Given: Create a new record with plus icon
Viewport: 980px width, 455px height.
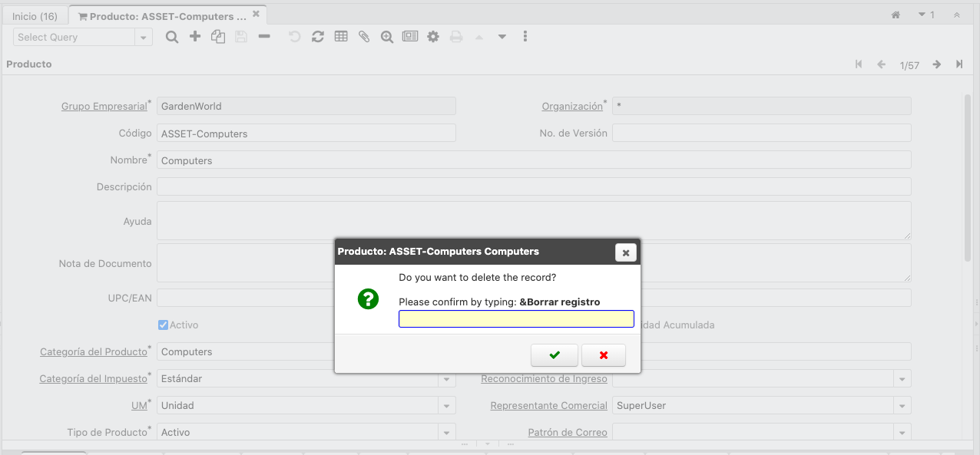Looking at the screenshot, I should [x=195, y=37].
